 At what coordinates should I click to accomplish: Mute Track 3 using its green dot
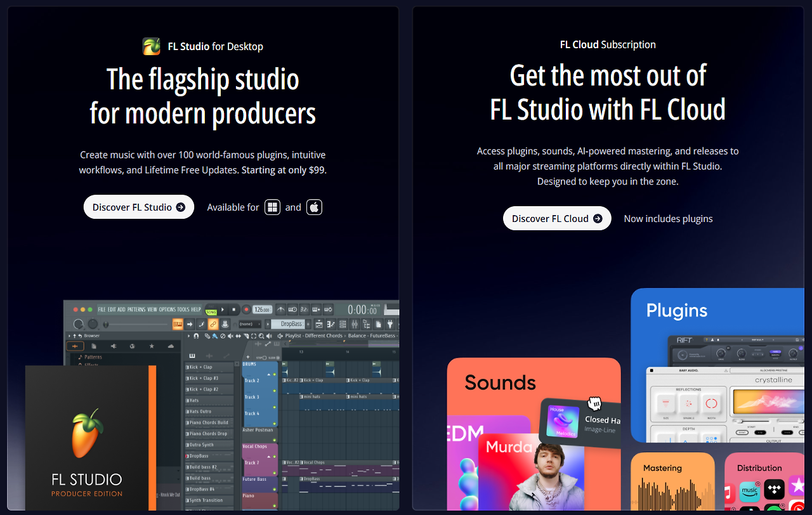coord(275,407)
